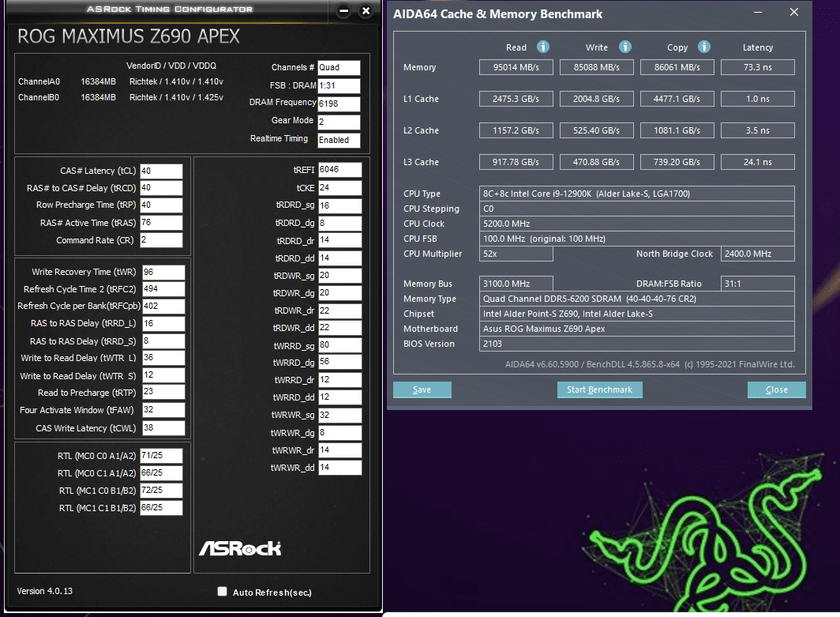Image resolution: width=840 pixels, height=617 pixels.
Task: Click the tWRWR_sg value field
Action: click(x=340, y=415)
